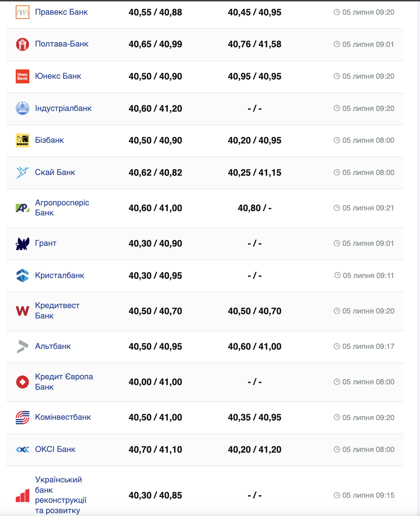This screenshot has height=516, width=420.
Task: Open Кредит Європа Банк link
Action: click(x=64, y=381)
